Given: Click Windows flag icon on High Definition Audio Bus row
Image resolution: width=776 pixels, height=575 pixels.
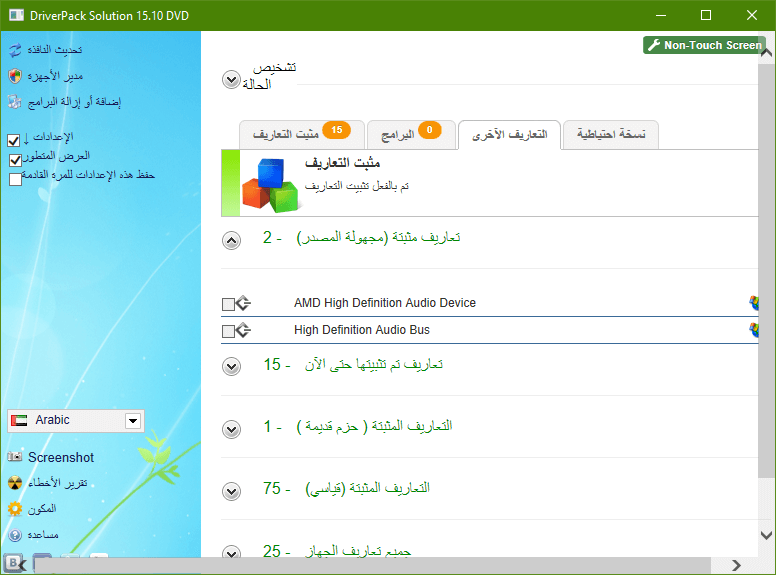Looking at the screenshot, I should point(754,330).
